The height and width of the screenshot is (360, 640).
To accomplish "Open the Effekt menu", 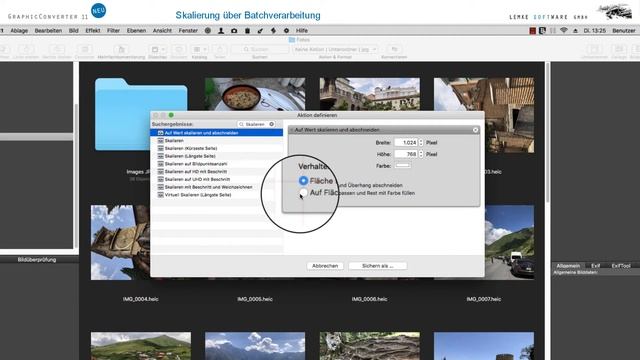I will [93, 31].
